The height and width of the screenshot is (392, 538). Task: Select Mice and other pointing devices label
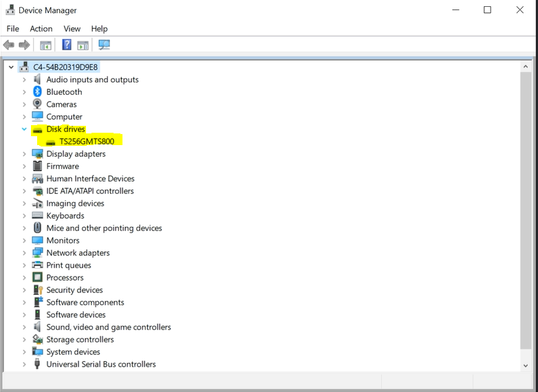coord(104,228)
